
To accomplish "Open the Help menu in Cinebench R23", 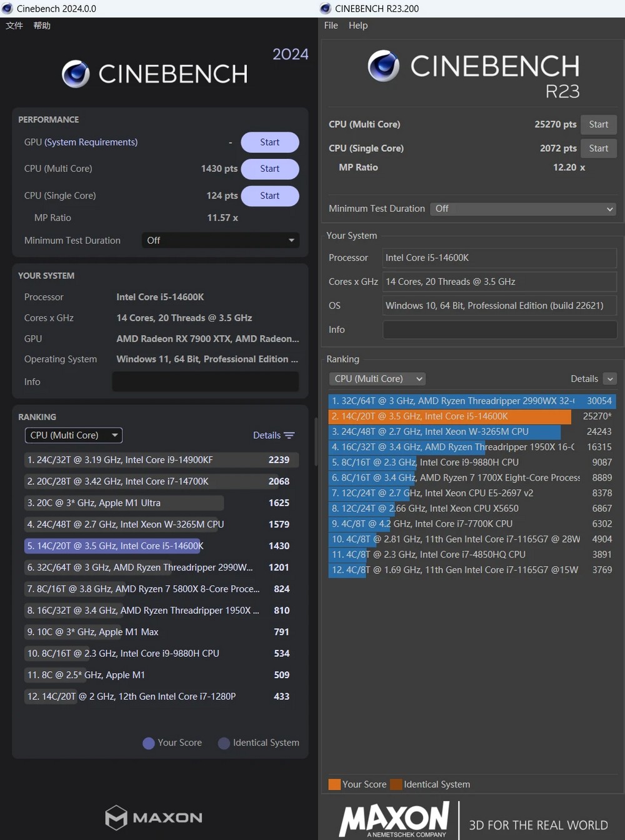I will [x=358, y=26].
